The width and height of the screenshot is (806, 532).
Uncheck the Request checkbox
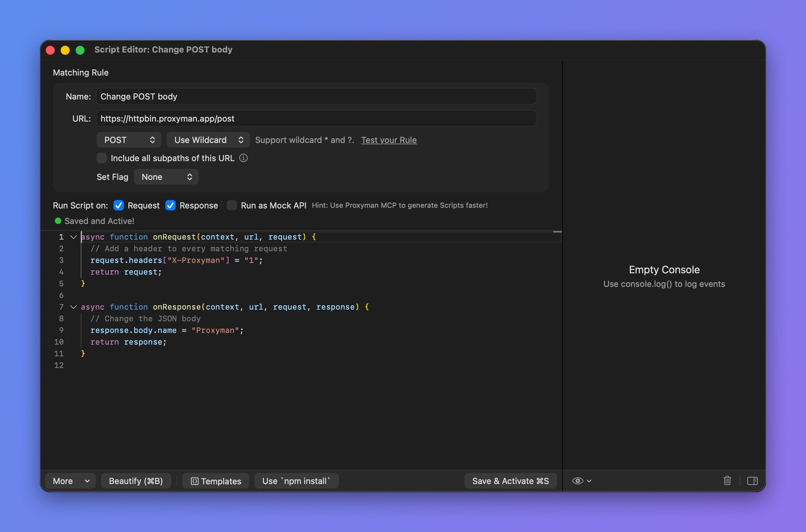click(118, 205)
